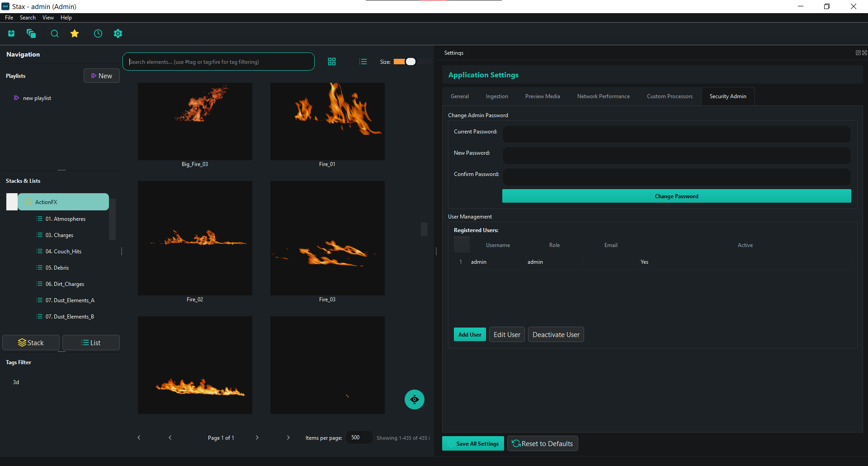Open the View menu
This screenshot has width=868, height=466.
[x=48, y=18]
